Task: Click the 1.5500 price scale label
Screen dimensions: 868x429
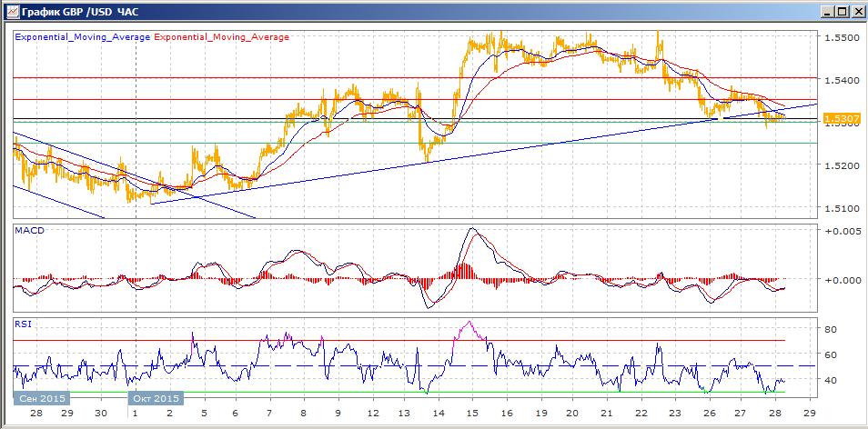Action: [x=843, y=37]
